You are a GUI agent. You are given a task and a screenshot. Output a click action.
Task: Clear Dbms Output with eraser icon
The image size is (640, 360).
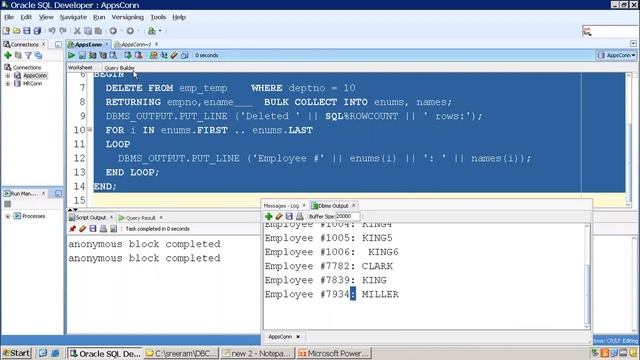(279, 216)
